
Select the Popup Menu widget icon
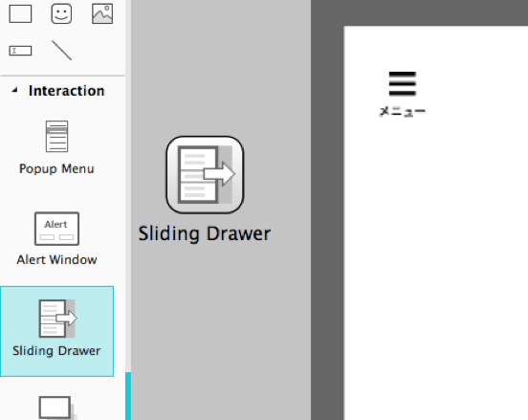coord(56,137)
